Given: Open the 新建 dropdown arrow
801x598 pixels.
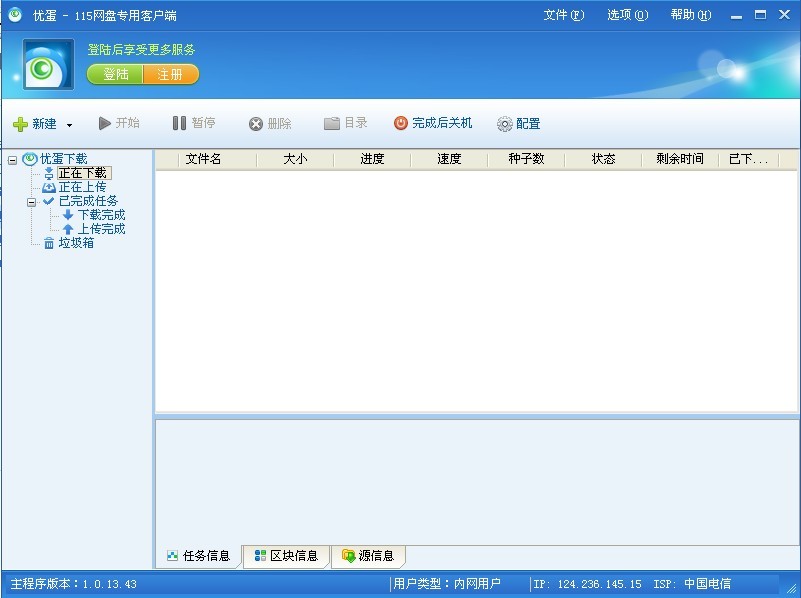Looking at the screenshot, I should (69, 125).
